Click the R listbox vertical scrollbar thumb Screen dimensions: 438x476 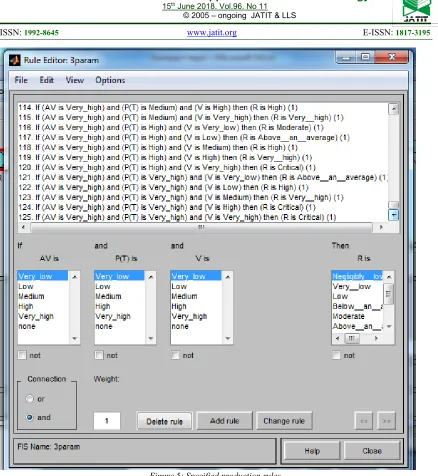click(389, 294)
